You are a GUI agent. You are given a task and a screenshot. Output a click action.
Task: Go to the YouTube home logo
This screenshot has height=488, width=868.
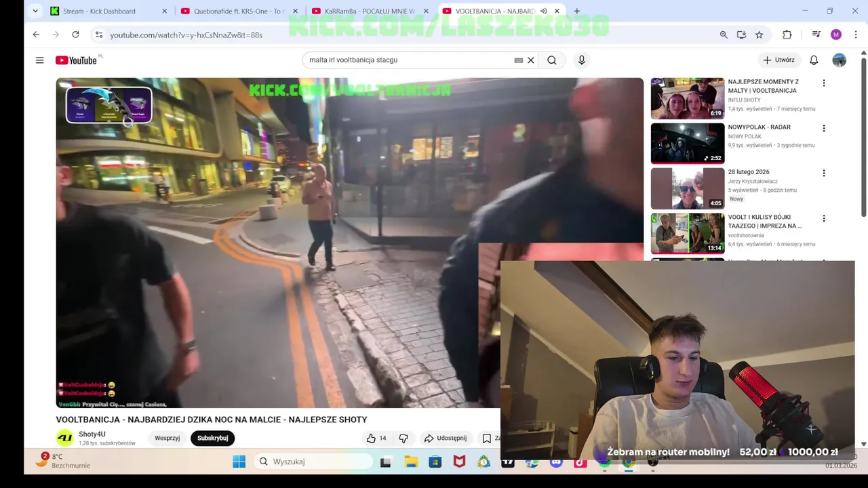pos(77,60)
